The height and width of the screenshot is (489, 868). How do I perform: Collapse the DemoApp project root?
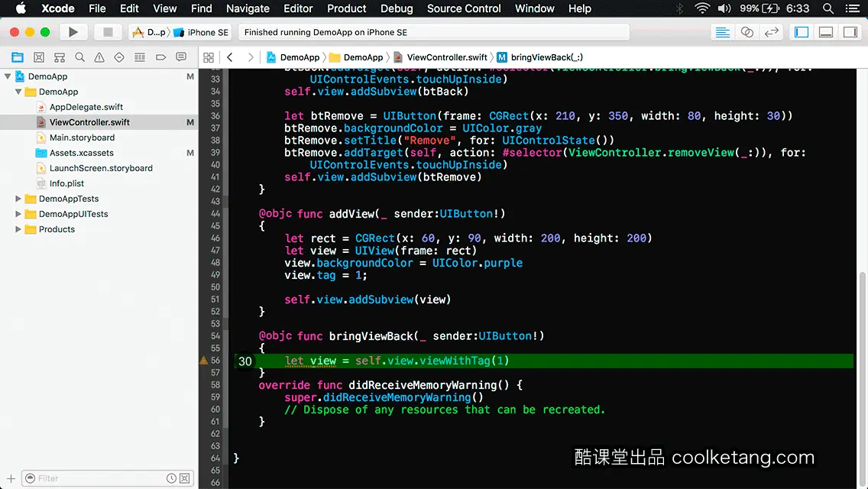[8, 76]
